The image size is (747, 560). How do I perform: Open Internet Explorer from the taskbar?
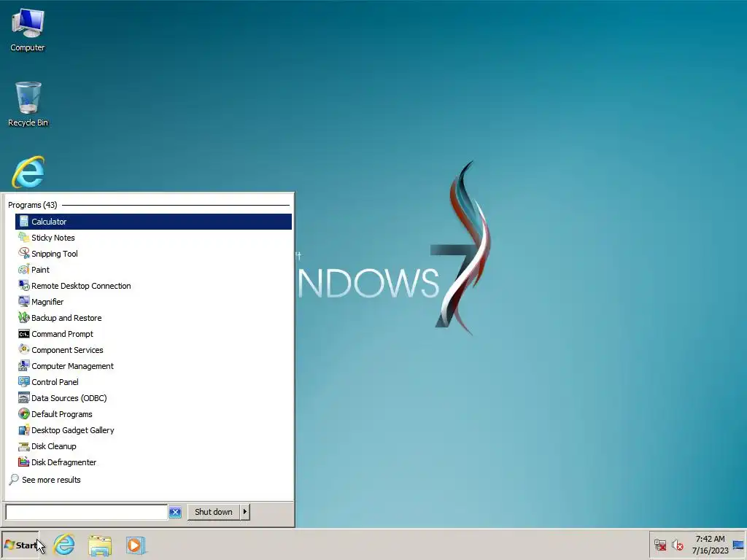click(64, 545)
